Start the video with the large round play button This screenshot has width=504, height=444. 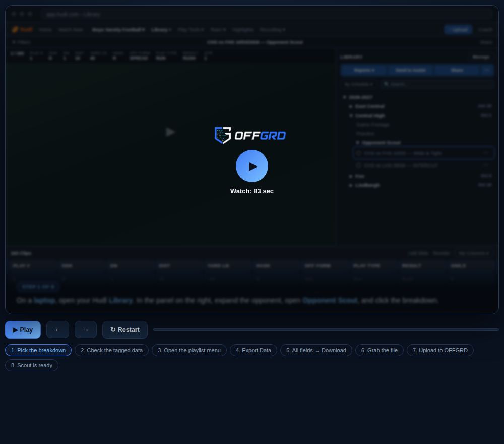[251, 166]
